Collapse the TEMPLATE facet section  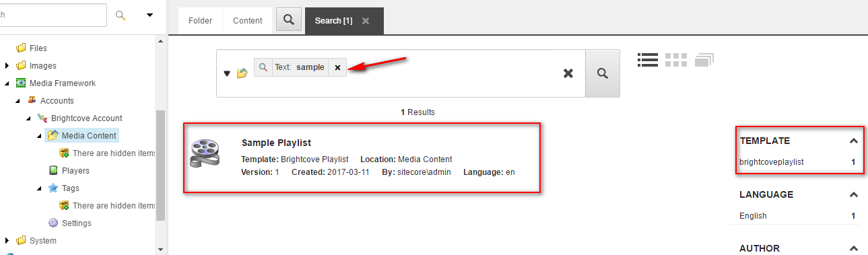853,141
